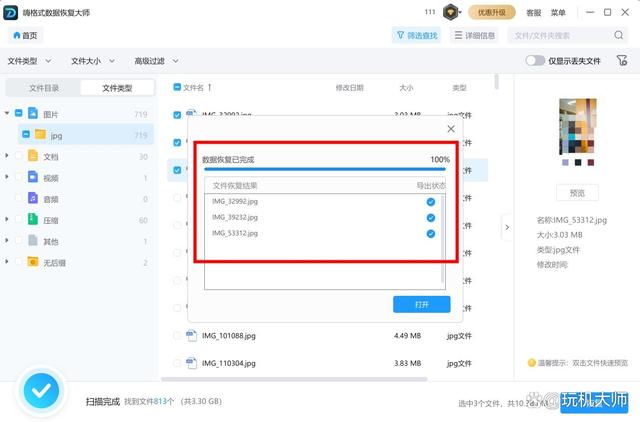Click the 无后缀 folder icon
This screenshot has height=422, width=640.
click(x=33, y=262)
